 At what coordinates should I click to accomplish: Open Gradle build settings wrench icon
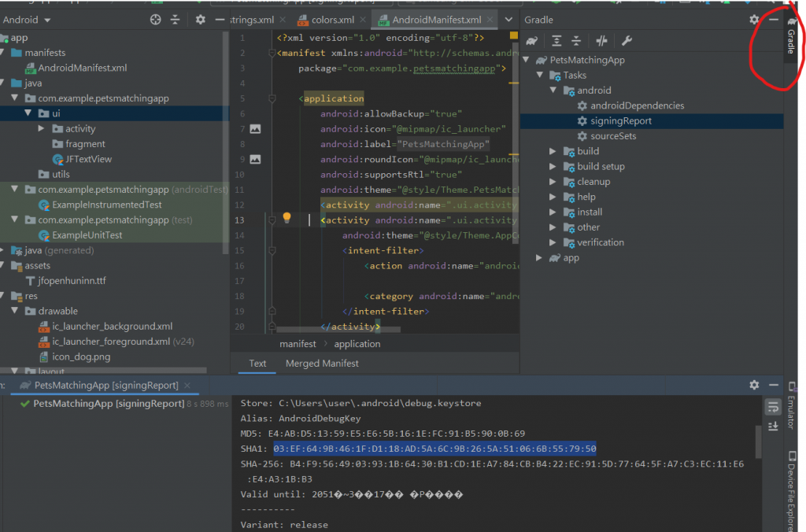click(627, 41)
